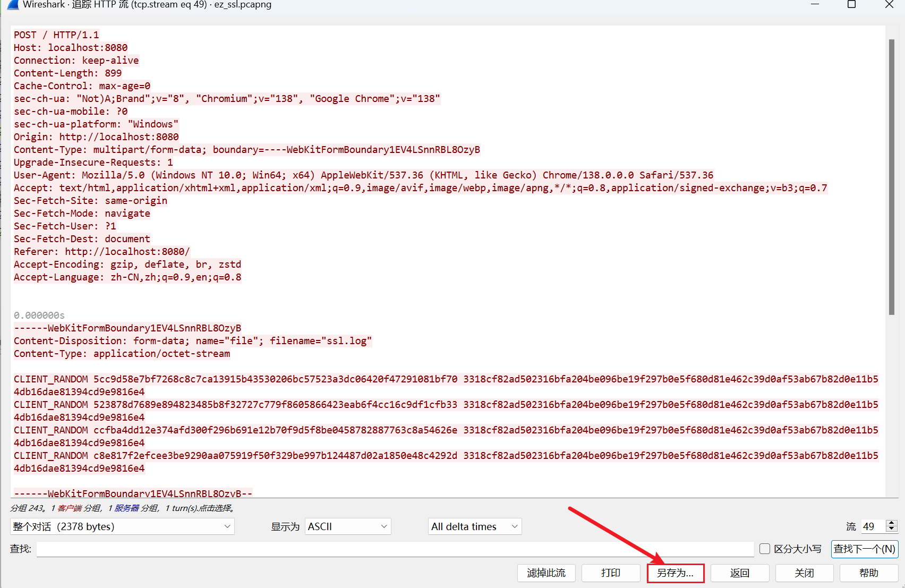This screenshot has width=905, height=588.
Task: Click the 关闭 close button
Action: point(804,573)
